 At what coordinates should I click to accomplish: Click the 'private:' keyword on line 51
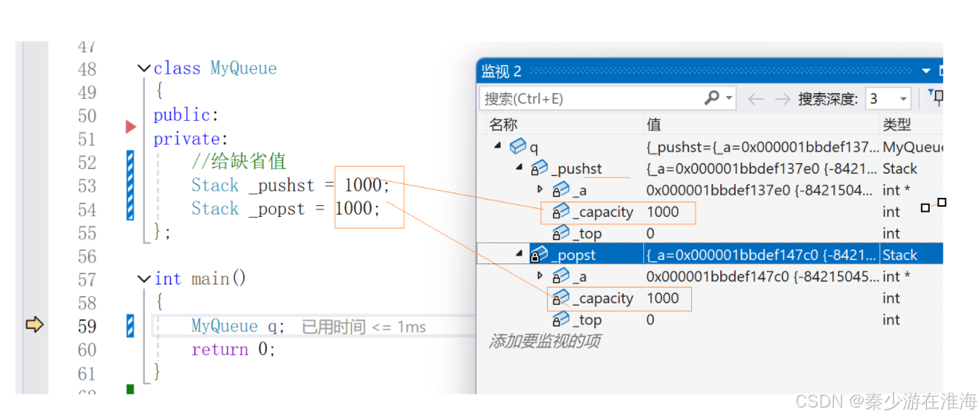tap(191, 139)
